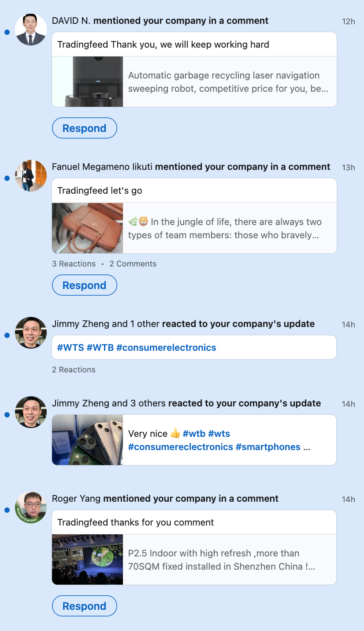364x631 pixels.
Task: Open the sweeping robot post thumbnail
Action: (x=88, y=82)
